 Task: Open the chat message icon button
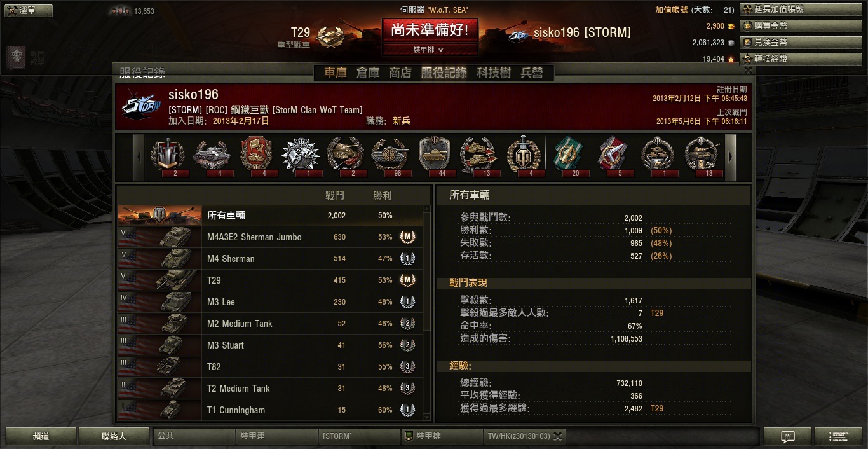coord(788,436)
